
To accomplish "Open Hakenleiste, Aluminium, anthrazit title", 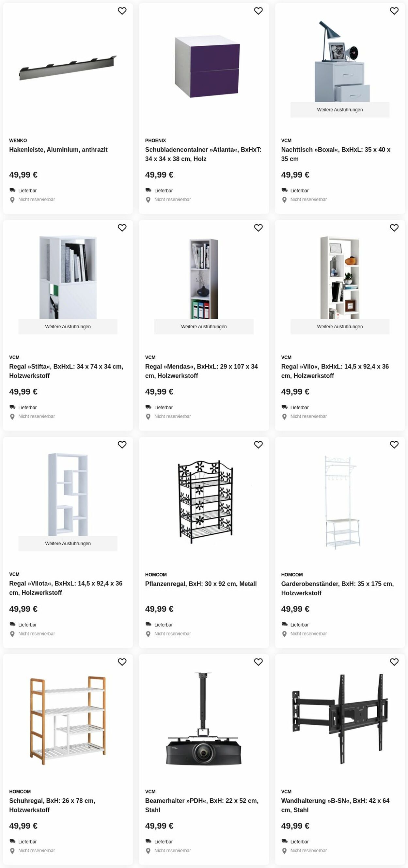I will (58, 150).
